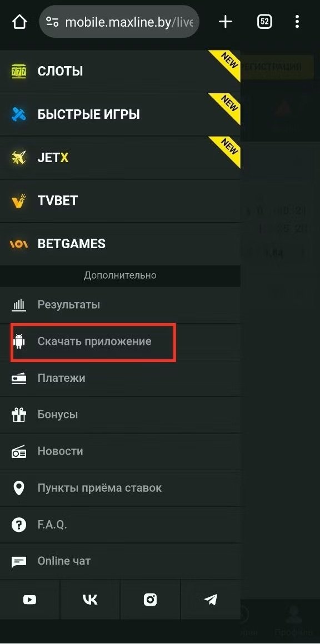The width and height of the screenshot is (320, 644).
Task: Open Результаты from the menu
Action: [120, 305]
